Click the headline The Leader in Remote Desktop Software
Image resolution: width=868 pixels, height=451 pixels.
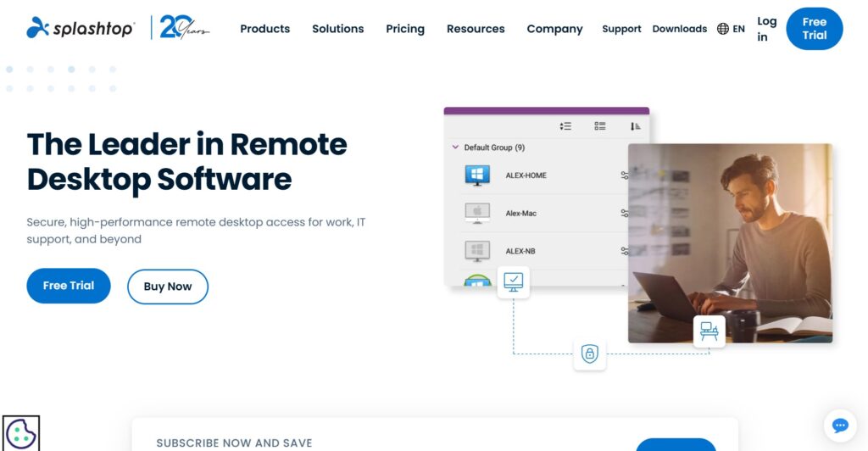click(x=187, y=162)
